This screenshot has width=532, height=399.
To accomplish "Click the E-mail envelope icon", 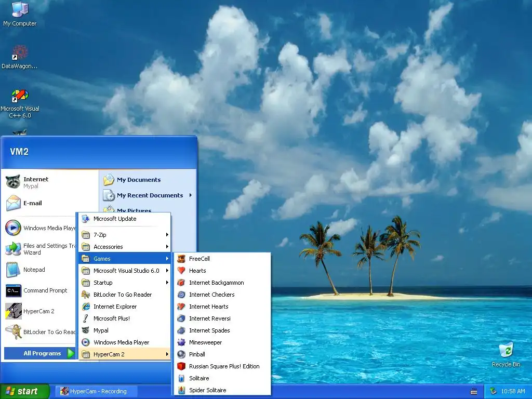I will (x=13, y=203).
